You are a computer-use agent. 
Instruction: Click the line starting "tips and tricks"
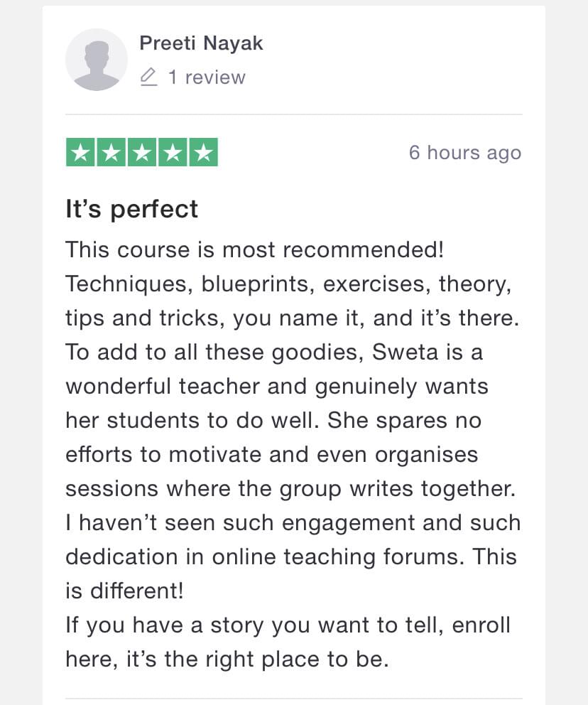(x=292, y=318)
